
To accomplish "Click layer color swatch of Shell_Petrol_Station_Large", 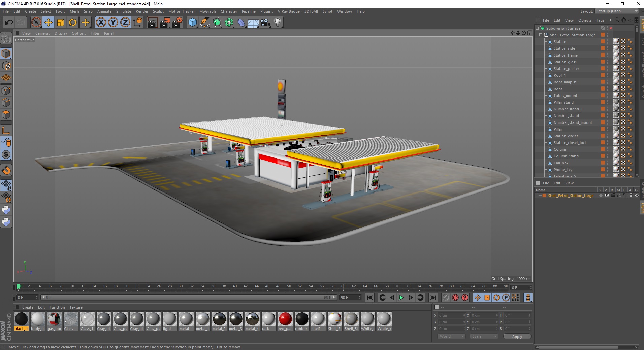I will [x=544, y=196].
